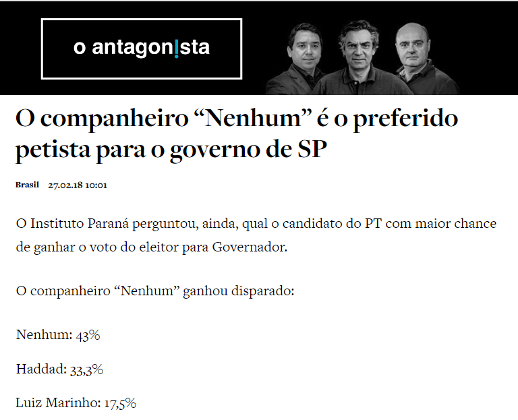Click the "Luiz Marinho: 17,5%" poll result
This screenshot has height=420, width=518.
click(x=76, y=404)
